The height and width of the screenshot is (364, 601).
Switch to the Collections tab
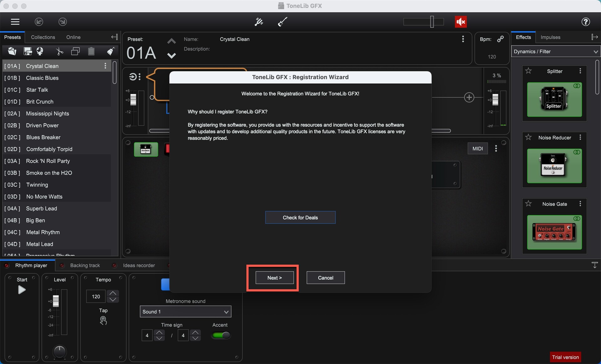click(x=43, y=37)
